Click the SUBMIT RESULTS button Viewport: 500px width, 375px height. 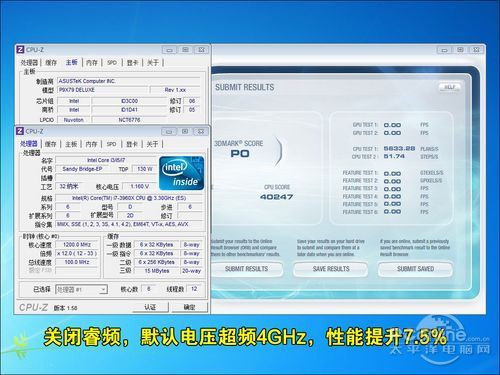246,269
